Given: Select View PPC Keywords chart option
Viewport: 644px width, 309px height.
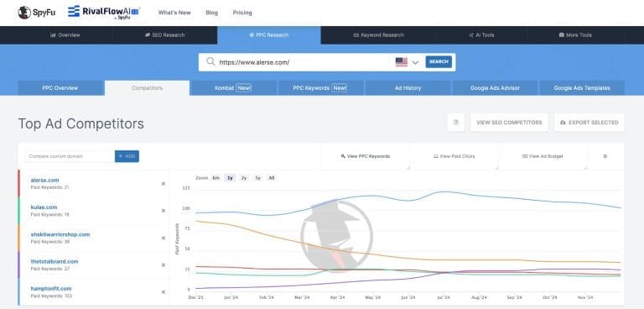Looking at the screenshot, I should coord(366,156).
